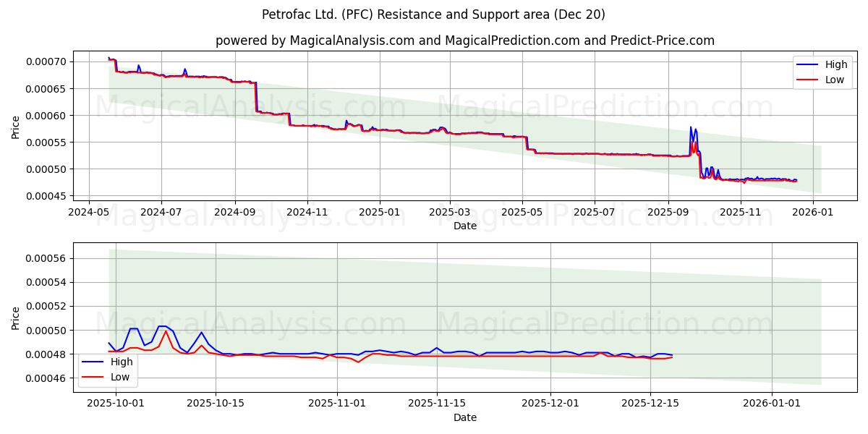
Task: Click 'Low' in the bottom chart legend
Action: click(120, 376)
